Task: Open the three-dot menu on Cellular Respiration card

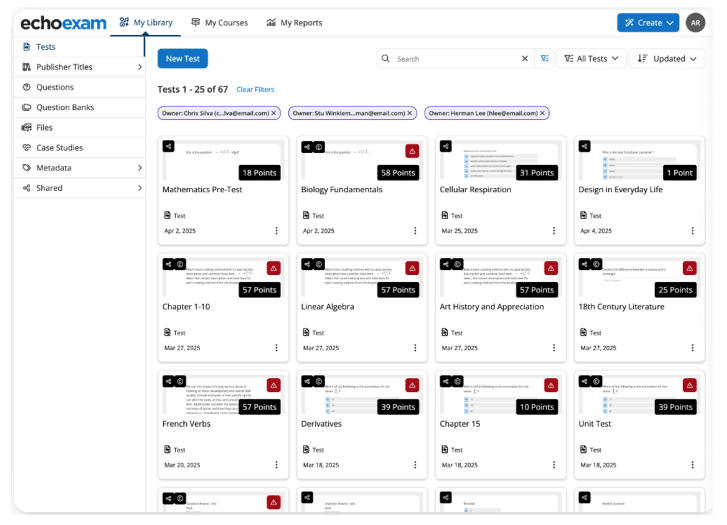Action: (554, 230)
